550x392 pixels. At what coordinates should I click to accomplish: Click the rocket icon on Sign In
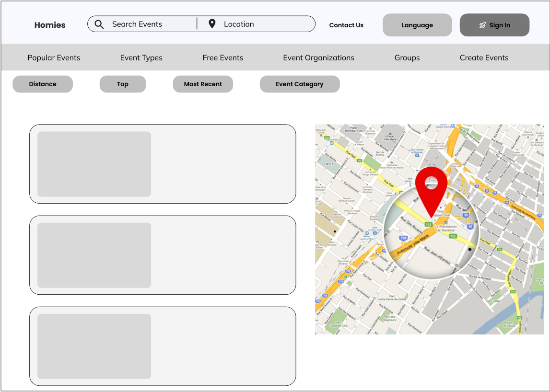click(482, 25)
